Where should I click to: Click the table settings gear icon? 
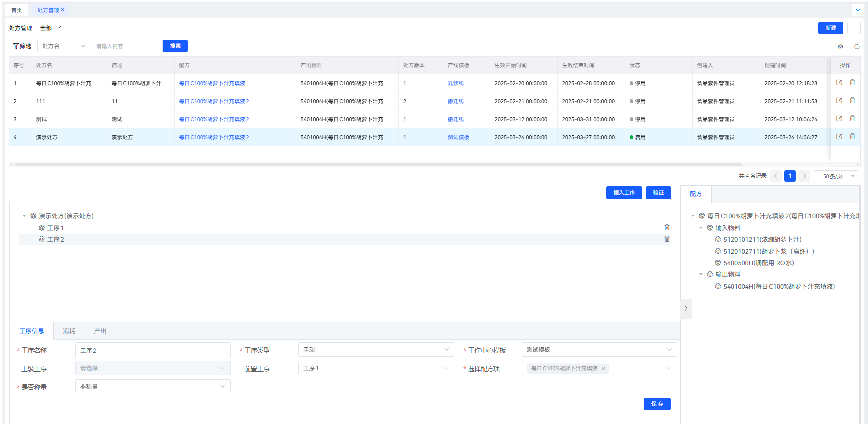[840, 46]
